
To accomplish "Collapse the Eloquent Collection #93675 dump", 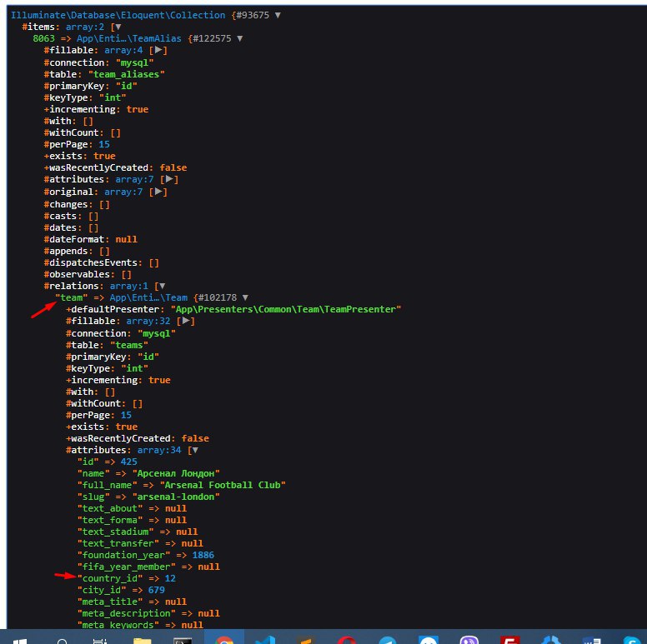I will 278,15.
